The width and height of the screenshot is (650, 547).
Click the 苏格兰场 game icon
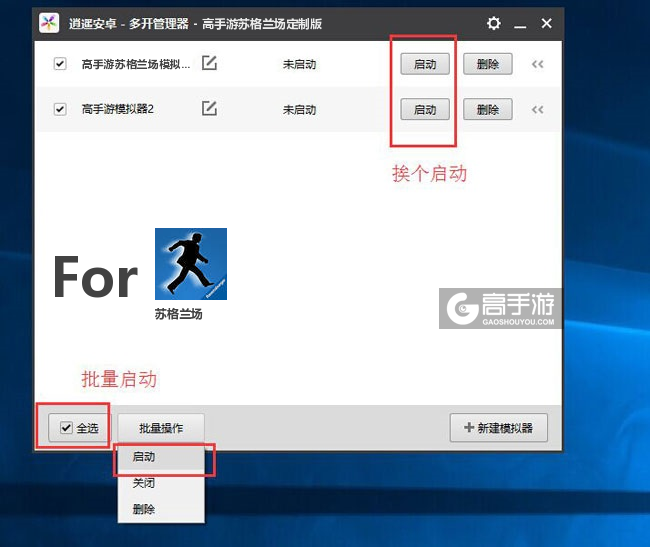[191, 264]
